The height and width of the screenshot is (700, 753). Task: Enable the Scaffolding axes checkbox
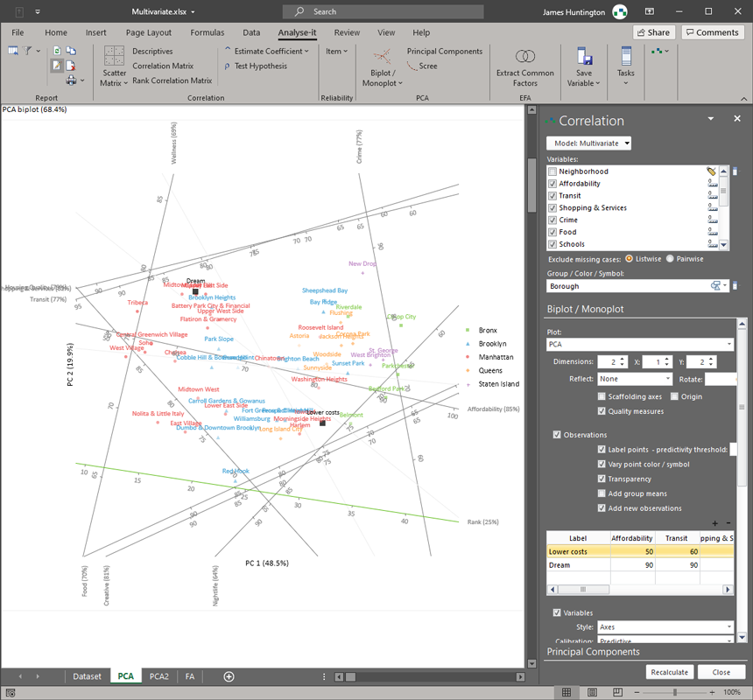[602, 396]
